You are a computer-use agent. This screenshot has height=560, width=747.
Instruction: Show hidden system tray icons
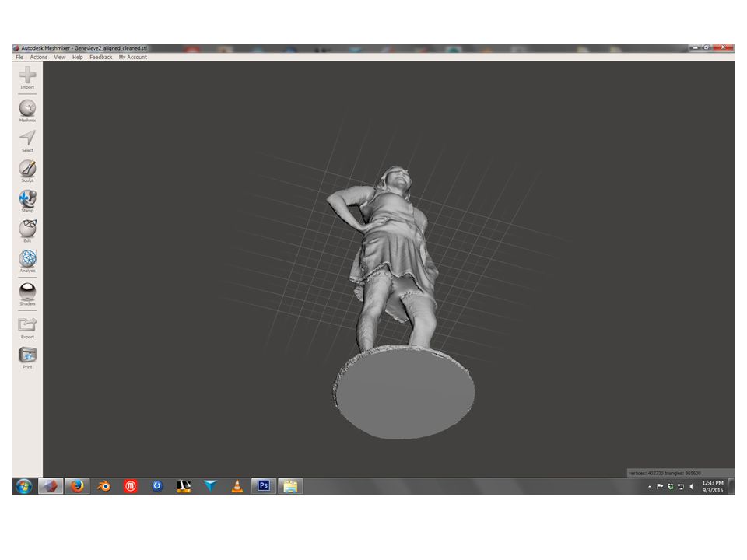coord(649,487)
